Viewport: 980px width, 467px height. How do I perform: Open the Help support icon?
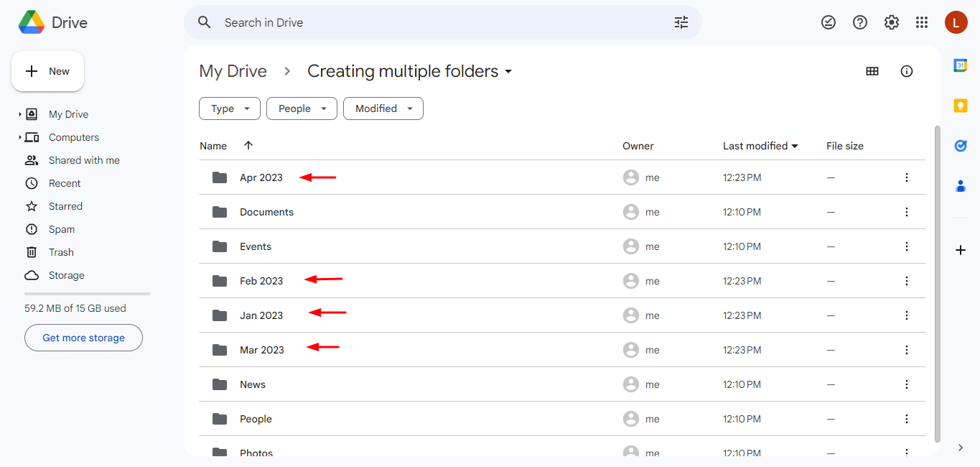(859, 22)
